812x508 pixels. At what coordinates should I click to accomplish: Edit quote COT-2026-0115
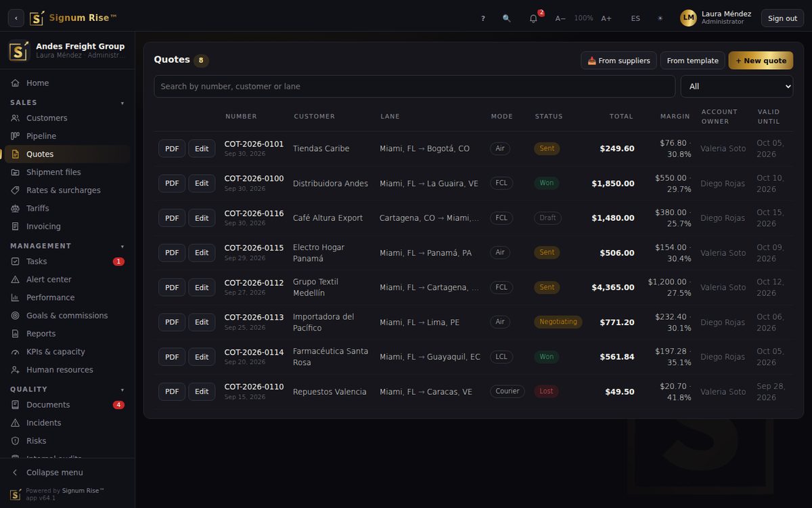[202, 253]
